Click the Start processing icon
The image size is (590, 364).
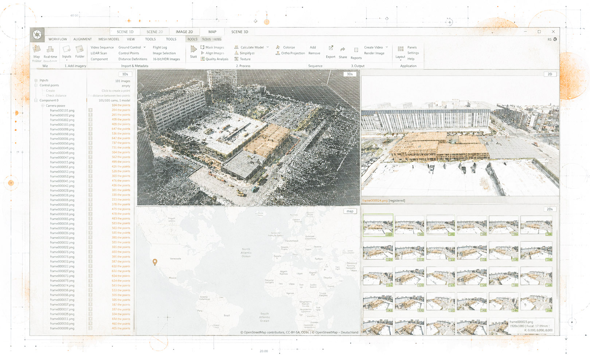194,50
